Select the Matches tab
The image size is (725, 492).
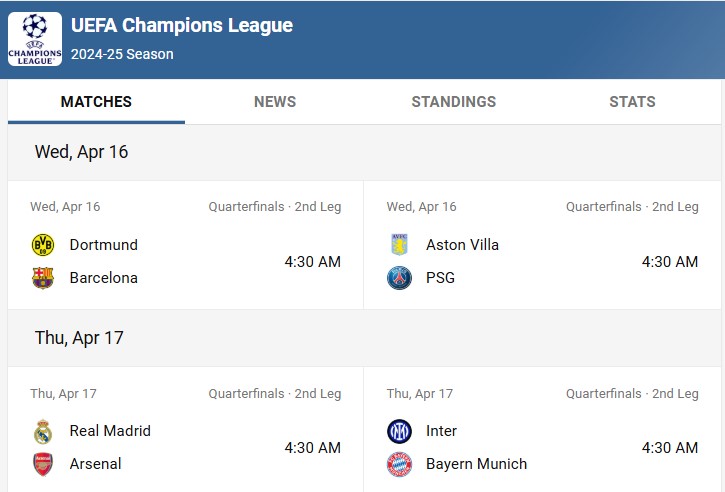pos(96,102)
